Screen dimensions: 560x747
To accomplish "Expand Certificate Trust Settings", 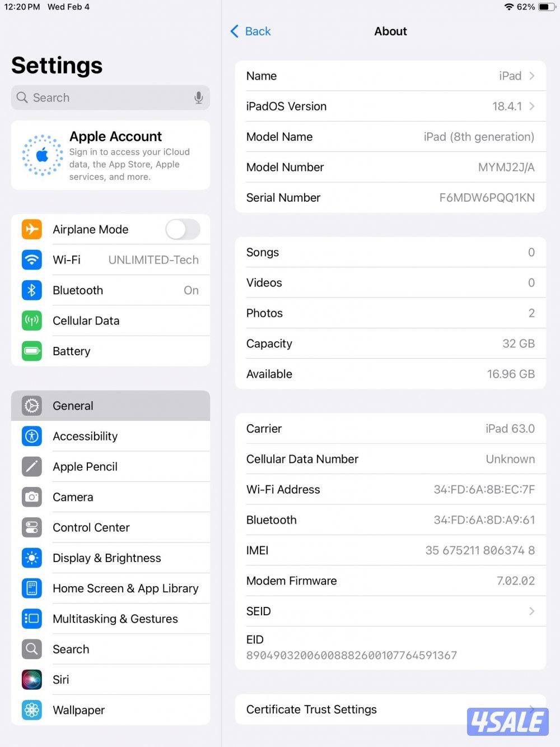I will pos(390,709).
